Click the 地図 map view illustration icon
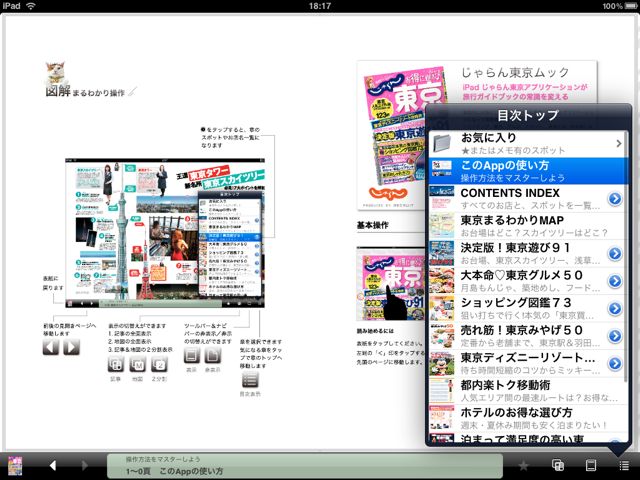This screenshot has height=480, width=640. [x=138, y=364]
